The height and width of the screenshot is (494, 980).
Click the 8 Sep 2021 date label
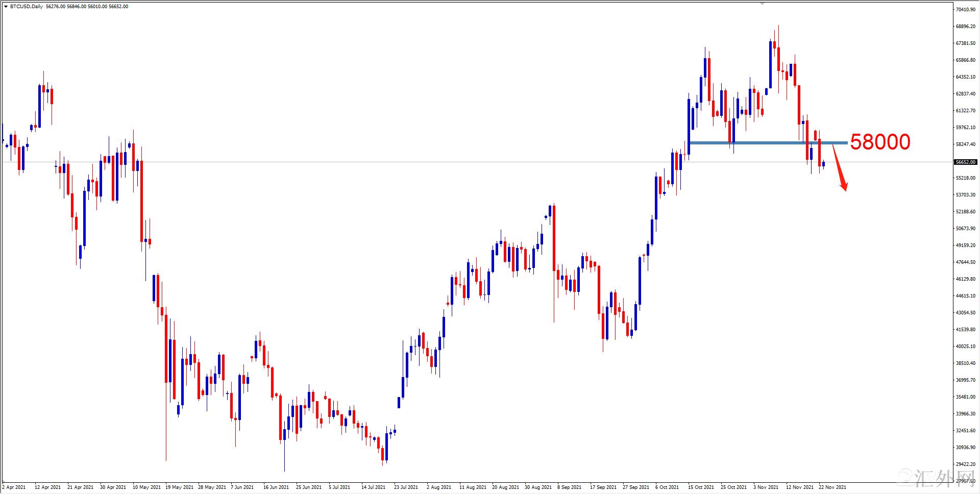(570, 487)
